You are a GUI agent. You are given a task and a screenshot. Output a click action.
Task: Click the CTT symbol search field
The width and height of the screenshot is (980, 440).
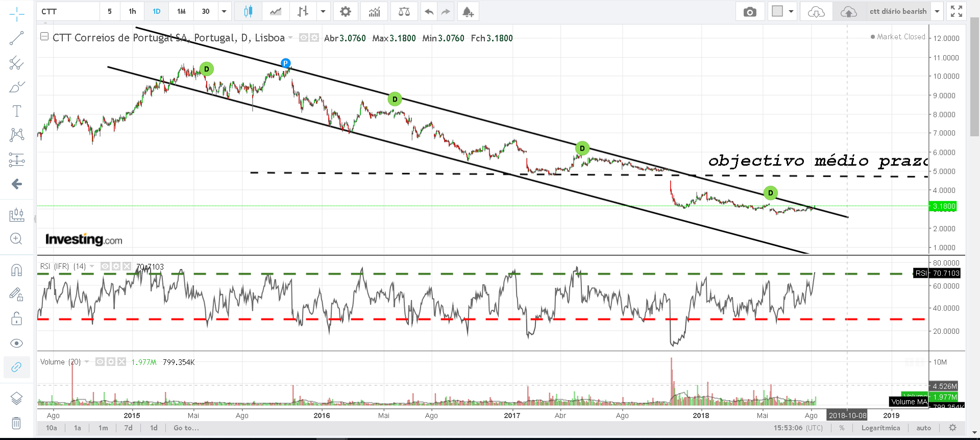(68, 11)
